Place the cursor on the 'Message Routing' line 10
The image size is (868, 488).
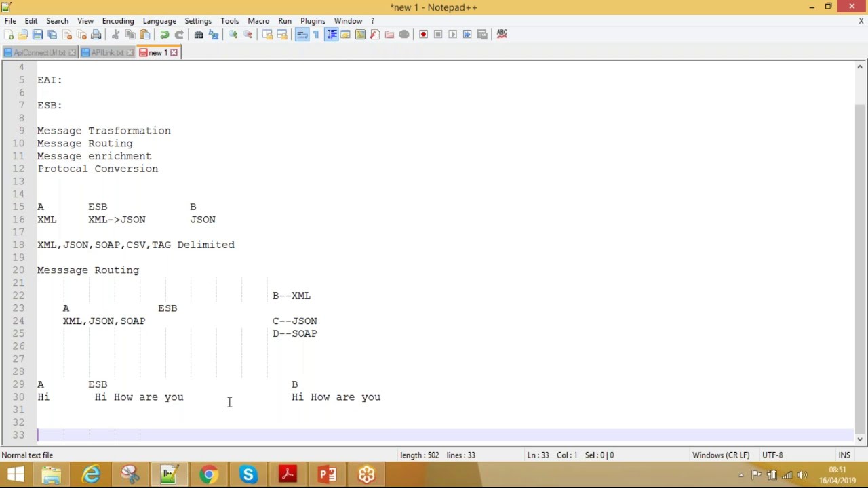tap(85, 143)
